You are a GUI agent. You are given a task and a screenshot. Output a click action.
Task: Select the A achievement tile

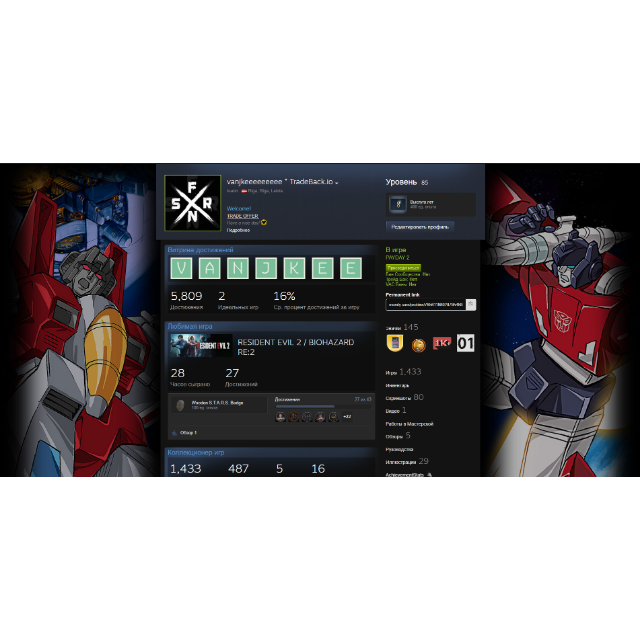(209, 268)
